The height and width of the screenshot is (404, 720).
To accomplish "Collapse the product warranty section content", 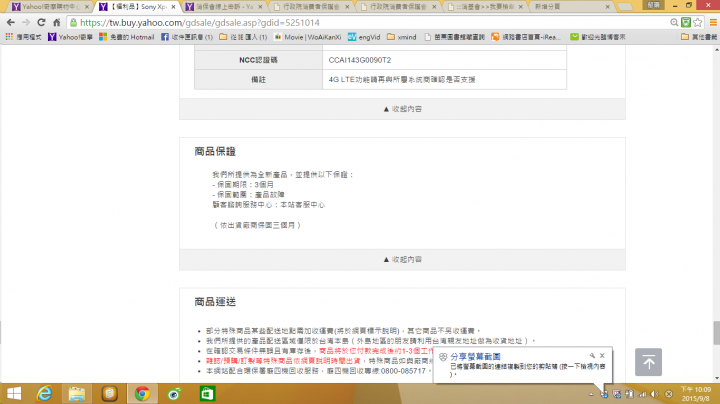I will coord(402,259).
